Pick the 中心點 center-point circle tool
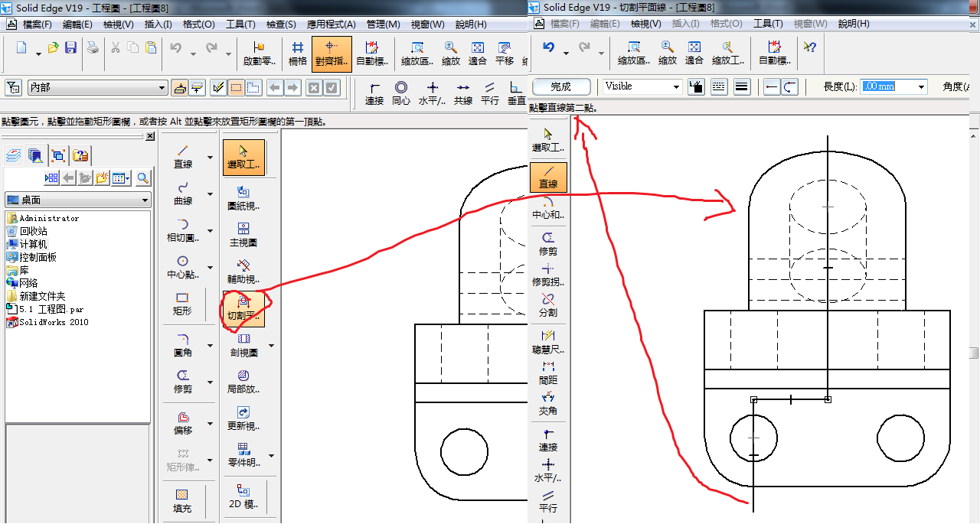980x524 pixels. [182, 266]
